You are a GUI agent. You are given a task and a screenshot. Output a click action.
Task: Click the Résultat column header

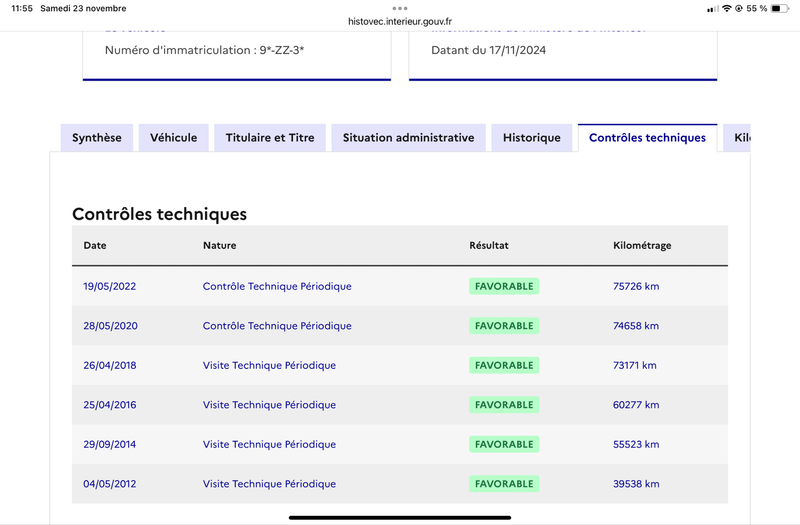pyautogui.click(x=489, y=245)
